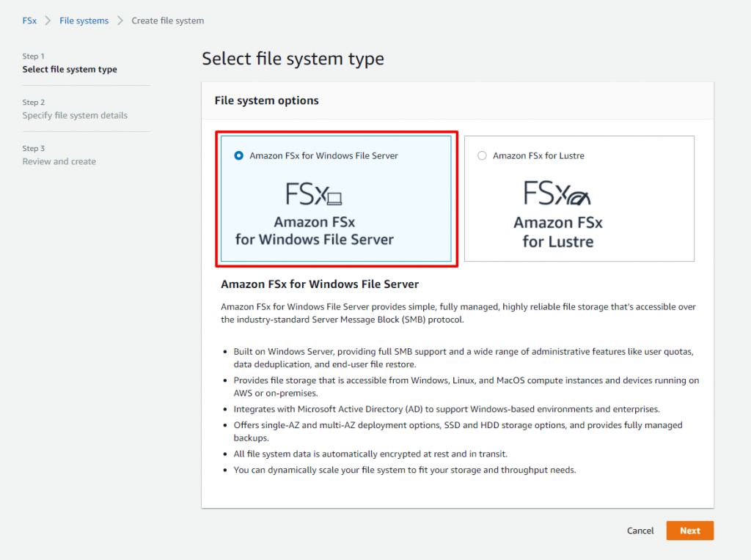Click 'for Windows File Server' card title text
Screen dimensions: 751x560
point(314,239)
